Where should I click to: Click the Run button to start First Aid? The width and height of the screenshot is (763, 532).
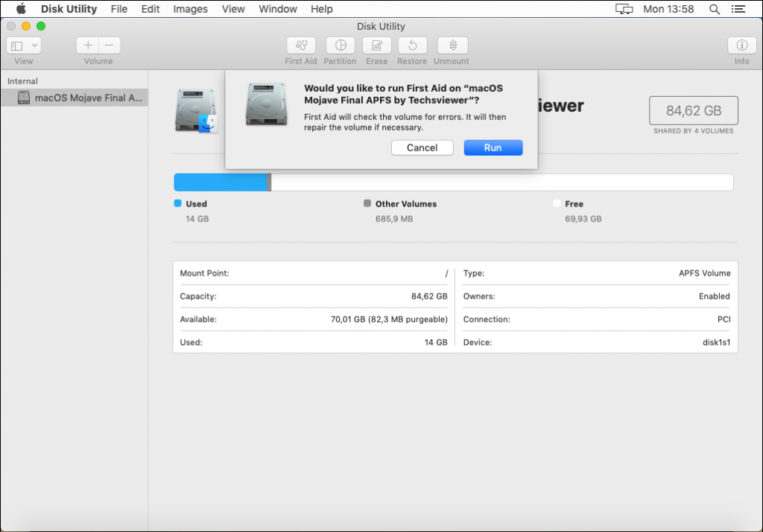(493, 148)
